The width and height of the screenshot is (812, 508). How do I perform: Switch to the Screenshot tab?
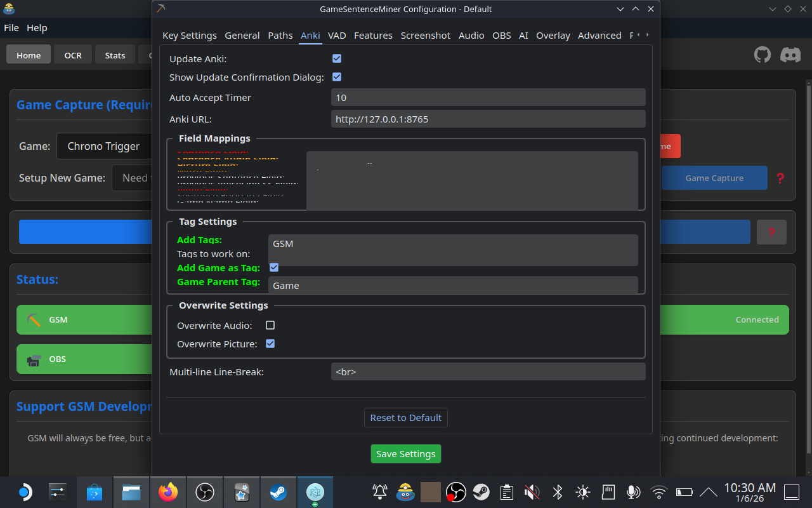425,36
